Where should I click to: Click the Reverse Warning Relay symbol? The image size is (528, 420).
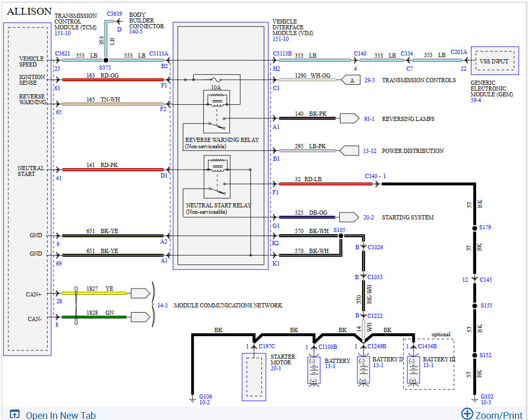(216, 112)
